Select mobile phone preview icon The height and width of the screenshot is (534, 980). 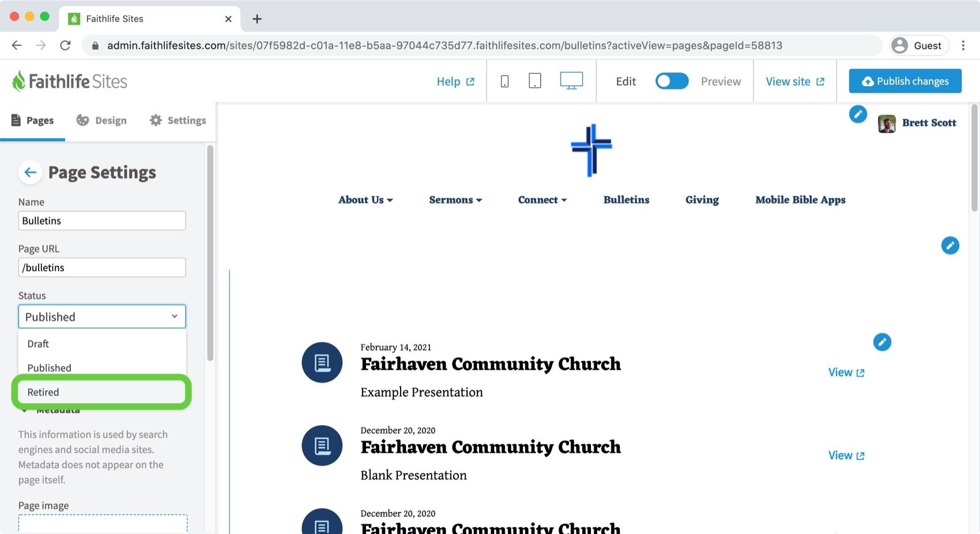(504, 81)
